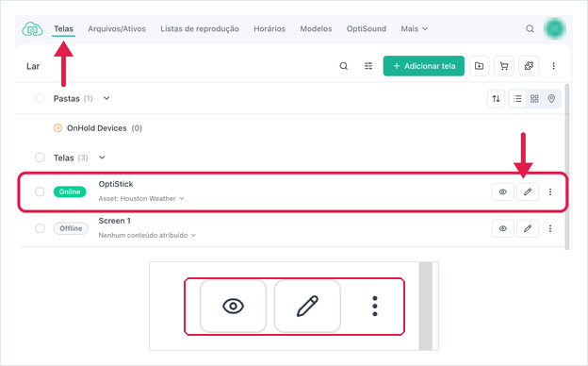
Task: Click the enlarged eye preview icon
Action: point(234,306)
